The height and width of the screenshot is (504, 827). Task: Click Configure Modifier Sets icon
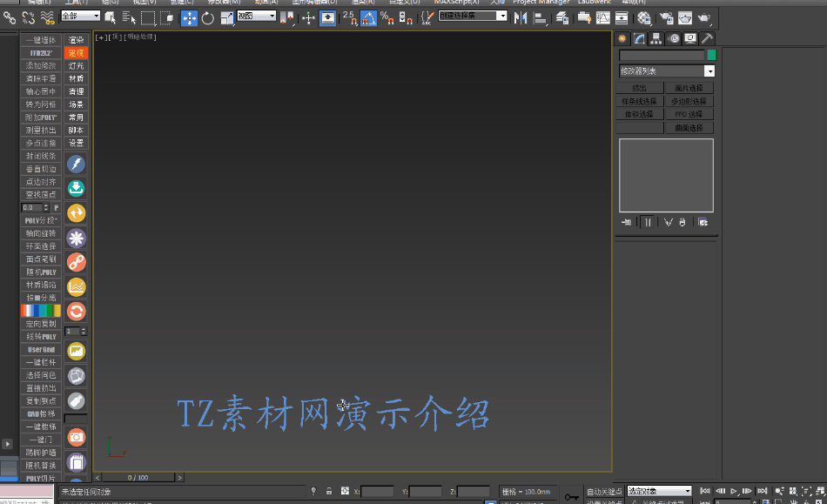click(x=703, y=222)
